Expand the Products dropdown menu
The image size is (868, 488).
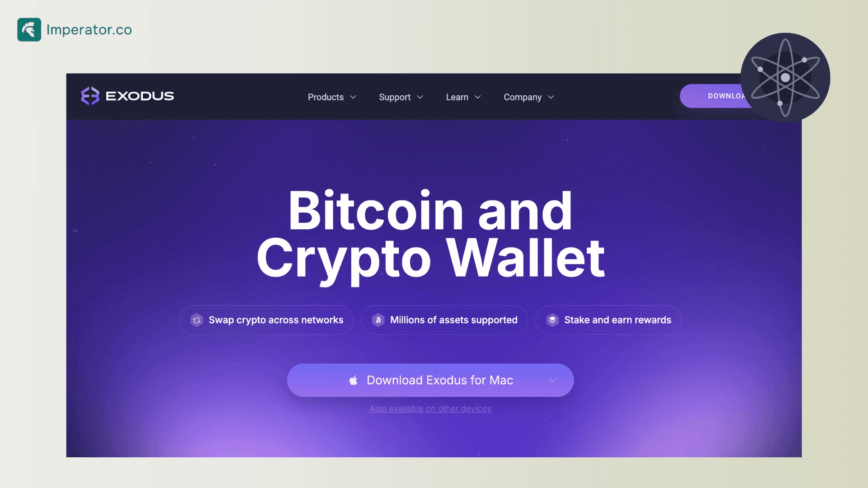point(331,97)
